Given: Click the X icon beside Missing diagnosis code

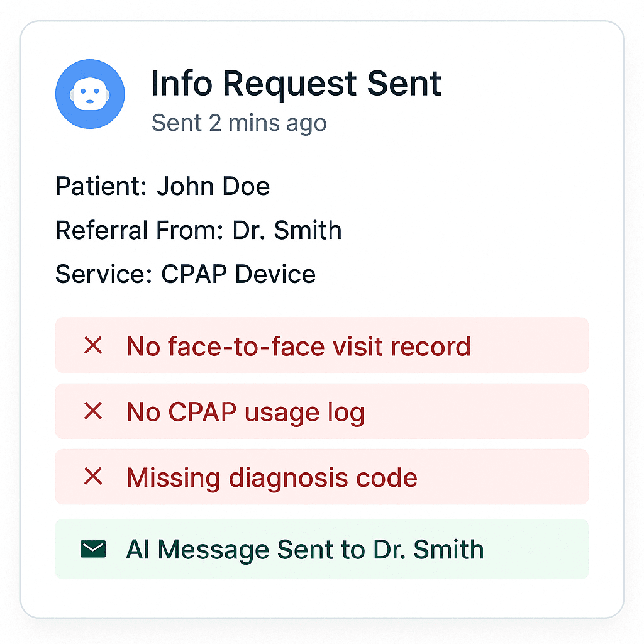Looking at the screenshot, I should pyautogui.click(x=93, y=477).
